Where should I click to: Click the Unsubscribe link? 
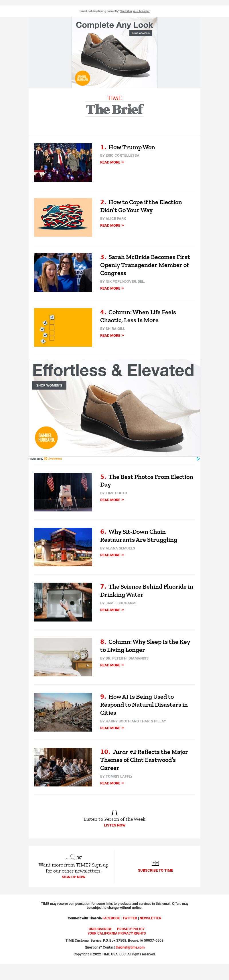100,929
